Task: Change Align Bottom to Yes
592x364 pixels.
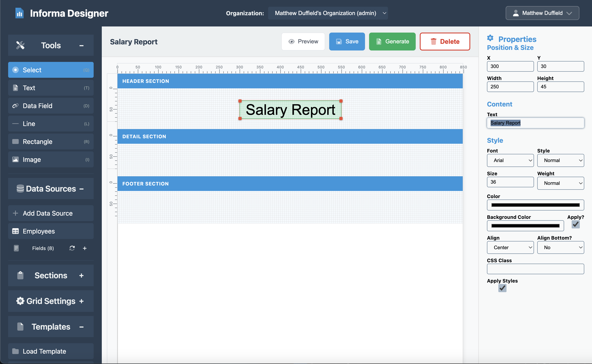Action: (x=560, y=247)
